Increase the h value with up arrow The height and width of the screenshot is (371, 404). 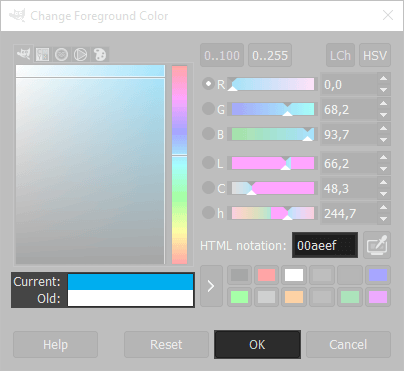pos(384,208)
